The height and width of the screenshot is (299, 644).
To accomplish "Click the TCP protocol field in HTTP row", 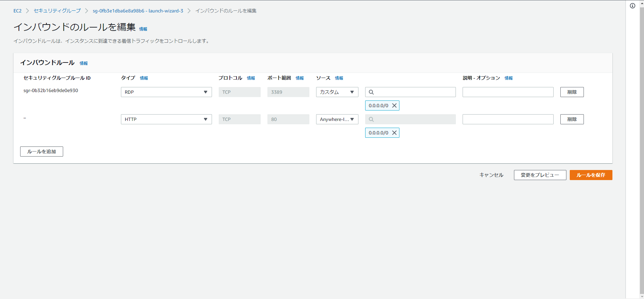I will click(240, 119).
